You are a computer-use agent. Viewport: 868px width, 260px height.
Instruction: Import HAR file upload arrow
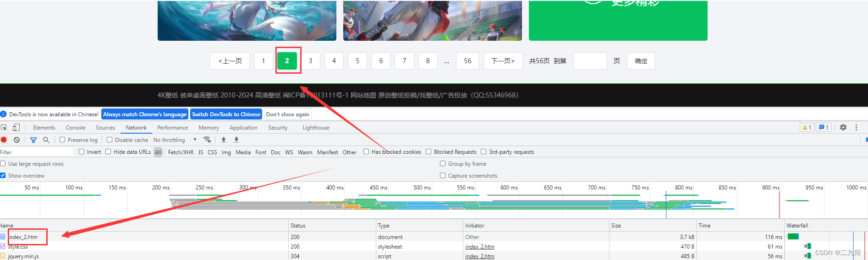[224, 140]
